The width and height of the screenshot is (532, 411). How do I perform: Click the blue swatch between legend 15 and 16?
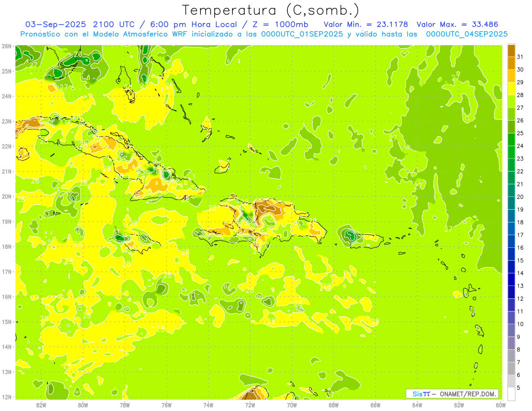point(511,254)
